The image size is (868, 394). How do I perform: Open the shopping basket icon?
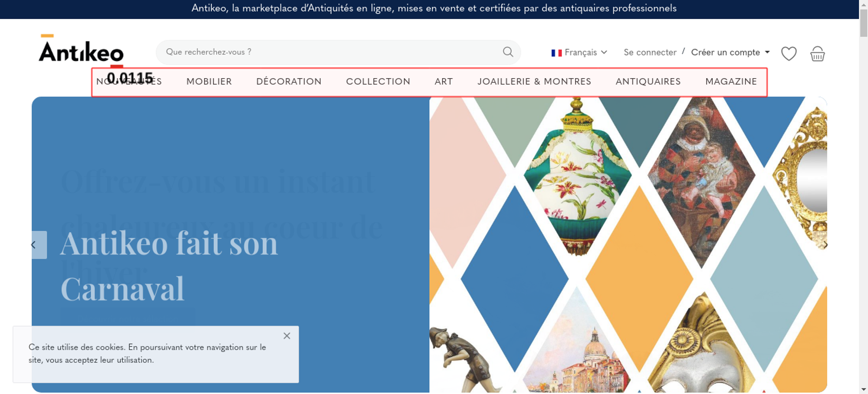point(817,53)
